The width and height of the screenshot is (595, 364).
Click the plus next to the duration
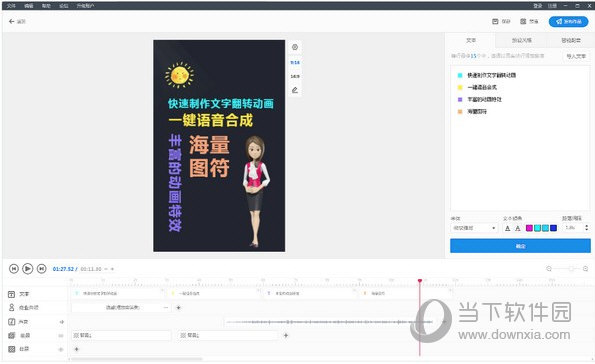click(112, 269)
